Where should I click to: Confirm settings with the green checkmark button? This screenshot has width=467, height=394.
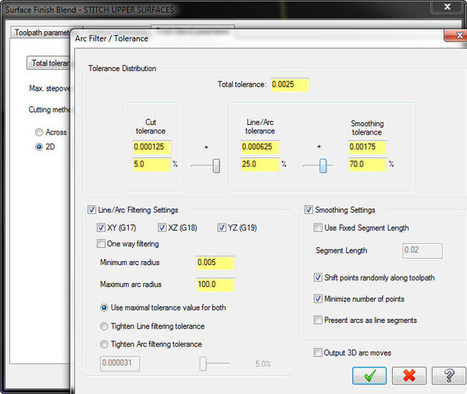coord(369,376)
